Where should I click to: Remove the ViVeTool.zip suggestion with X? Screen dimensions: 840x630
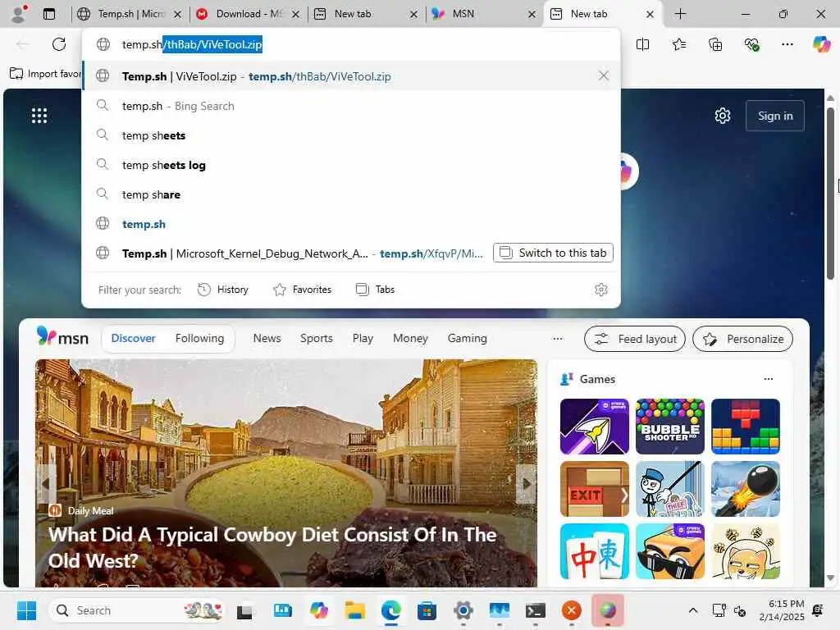pyautogui.click(x=604, y=75)
